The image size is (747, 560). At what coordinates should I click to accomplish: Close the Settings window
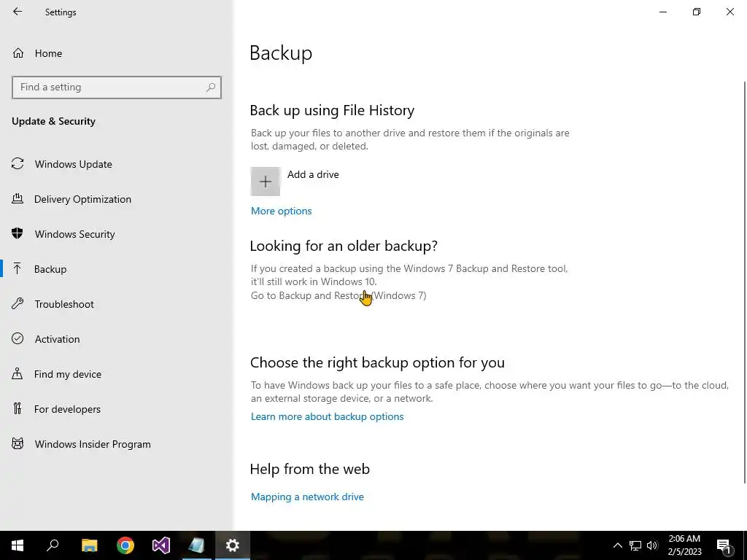click(729, 12)
